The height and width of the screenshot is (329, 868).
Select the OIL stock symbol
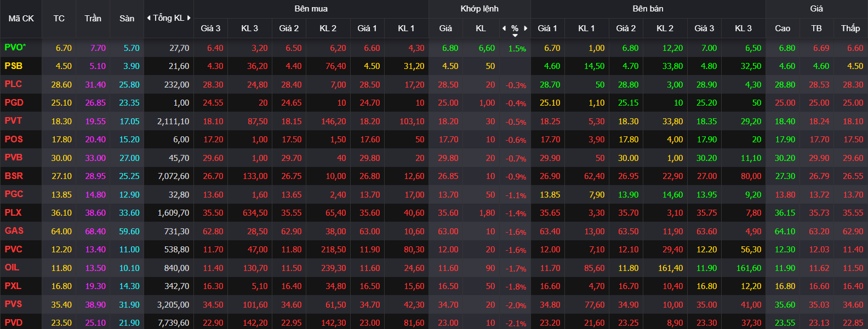pyautogui.click(x=12, y=268)
